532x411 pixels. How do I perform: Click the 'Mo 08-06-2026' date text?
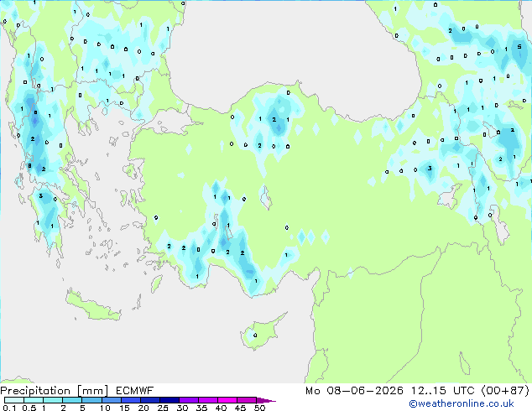(354, 391)
